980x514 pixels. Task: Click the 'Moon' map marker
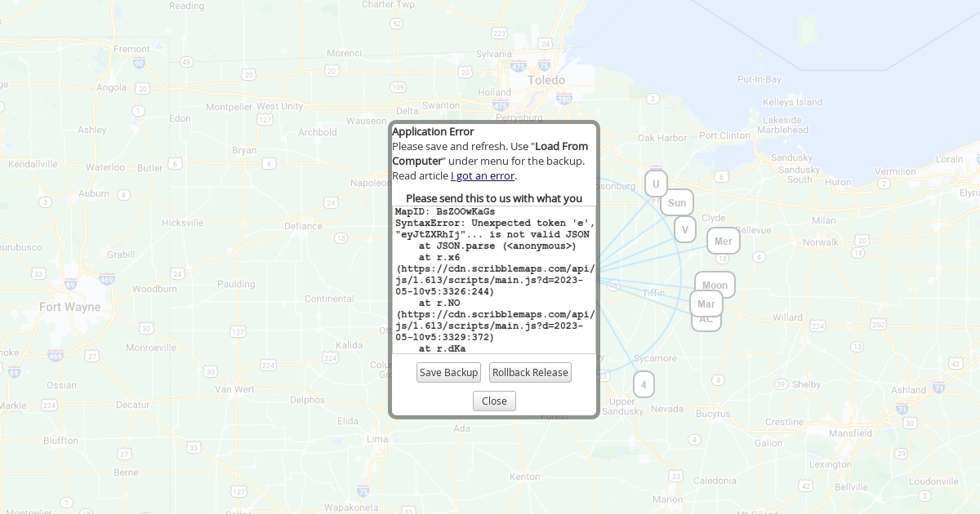point(715,285)
